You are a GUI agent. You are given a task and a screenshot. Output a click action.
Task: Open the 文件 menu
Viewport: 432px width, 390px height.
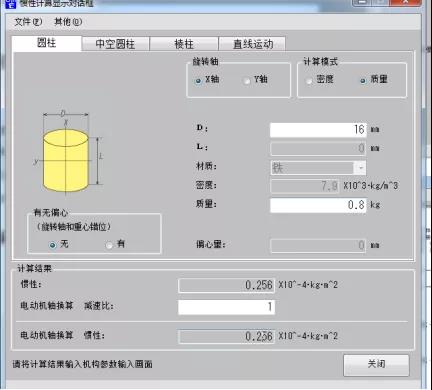pos(28,22)
